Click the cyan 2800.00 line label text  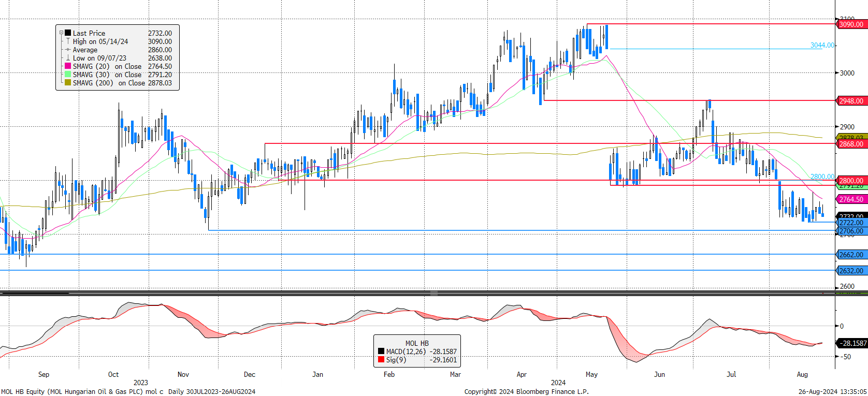click(x=822, y=177)
